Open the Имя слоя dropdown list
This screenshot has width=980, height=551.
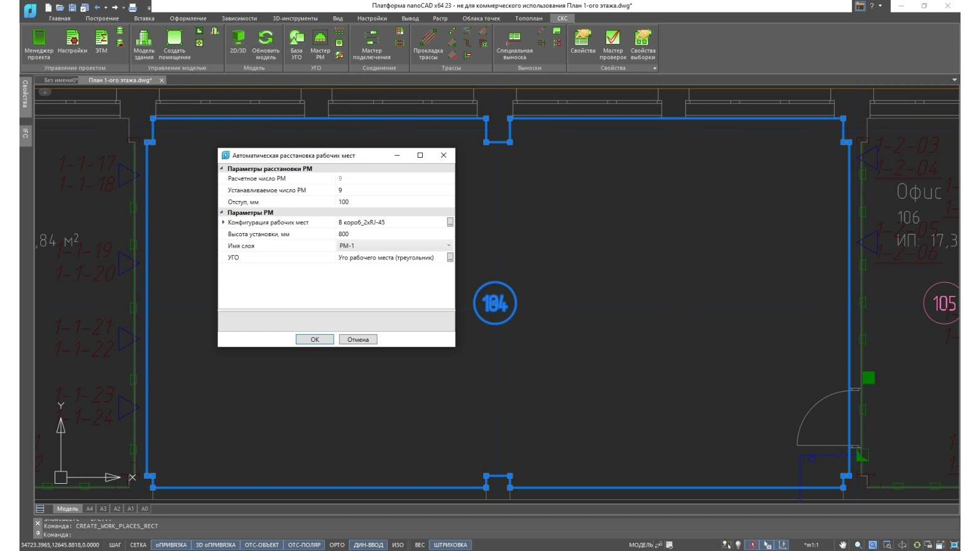449,246
